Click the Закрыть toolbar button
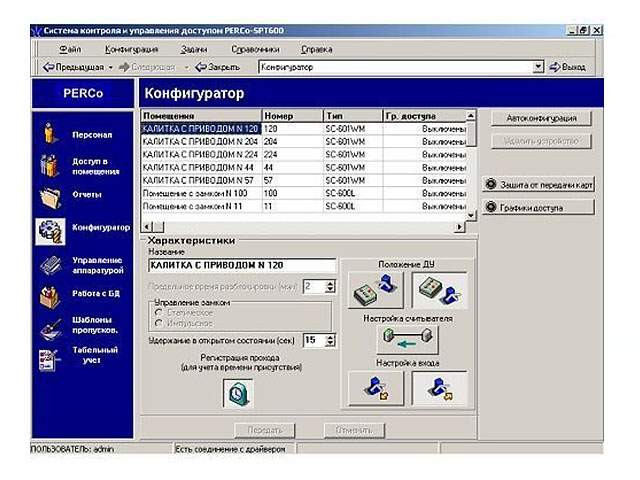 tap(217, 67)
